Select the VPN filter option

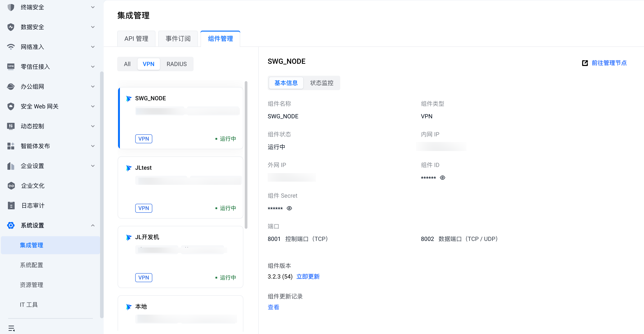[148, 64]
